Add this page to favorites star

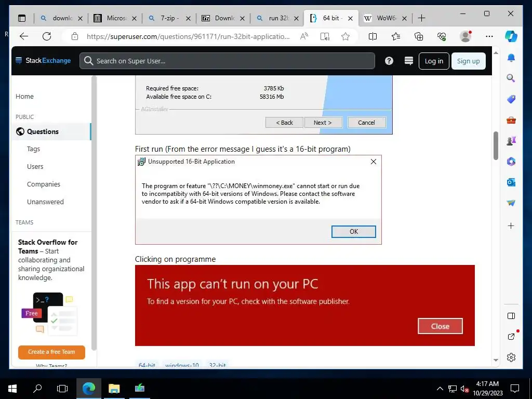pyautogui.click(x=345, y=36)
